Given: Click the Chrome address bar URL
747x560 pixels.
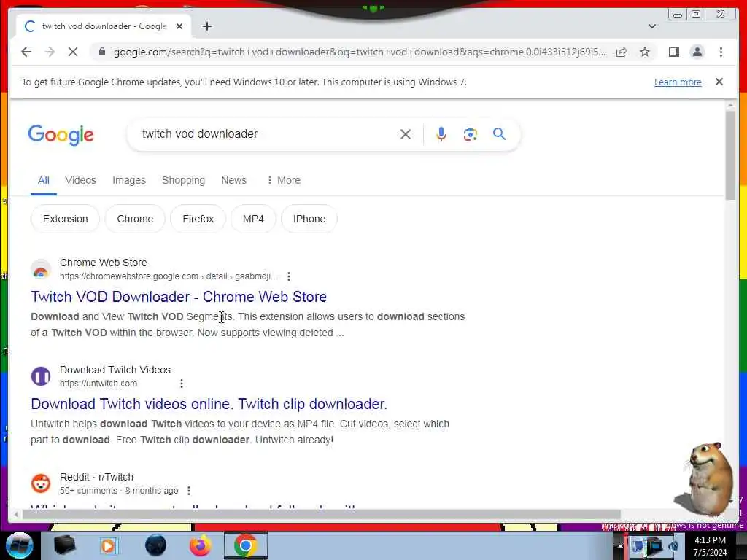Looking at the screenshot, I should pos(360,52).
